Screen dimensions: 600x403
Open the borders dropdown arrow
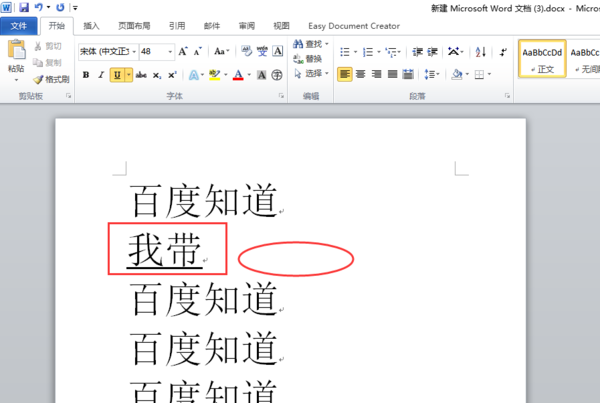(489, 75)
